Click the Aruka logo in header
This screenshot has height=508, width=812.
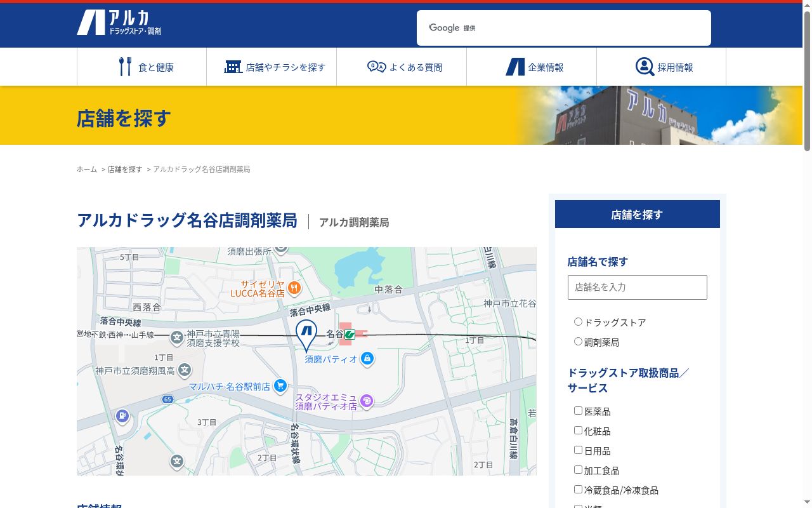click(x=119, y=23)
